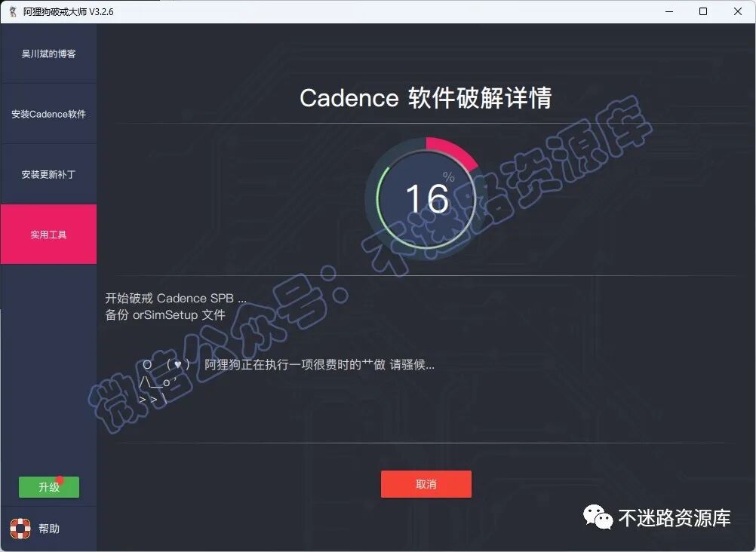Select the highlighted 实用工具 sidebar item
This screenshot has height=552, width=756.
[48, 235]
